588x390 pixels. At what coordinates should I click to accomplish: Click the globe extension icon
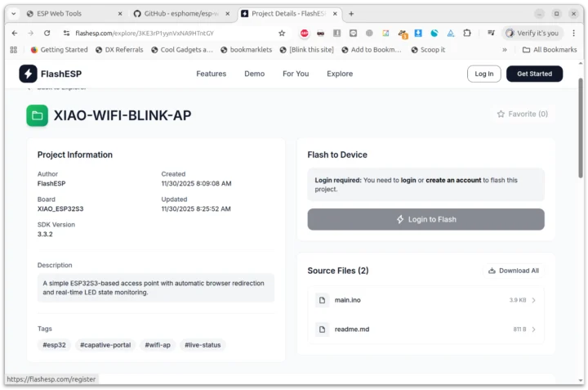click(369, 33)
